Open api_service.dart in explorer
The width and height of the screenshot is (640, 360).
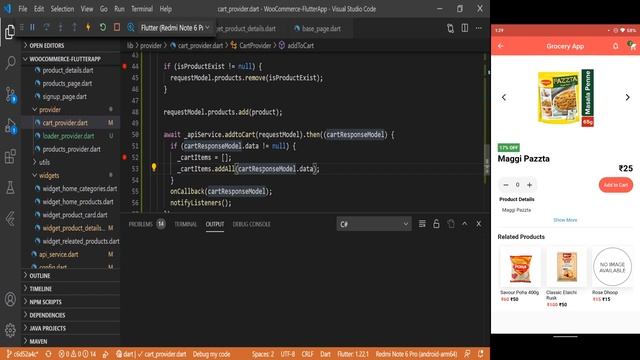click(71, 254)
